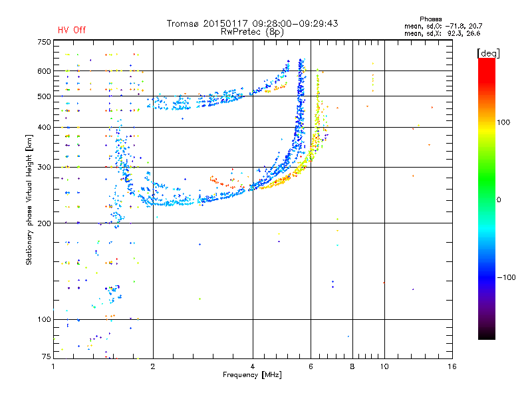Click the x-axis label '1'
This screenshot has width=532, height=399.
pyautogui.click(x=53, y=366)
